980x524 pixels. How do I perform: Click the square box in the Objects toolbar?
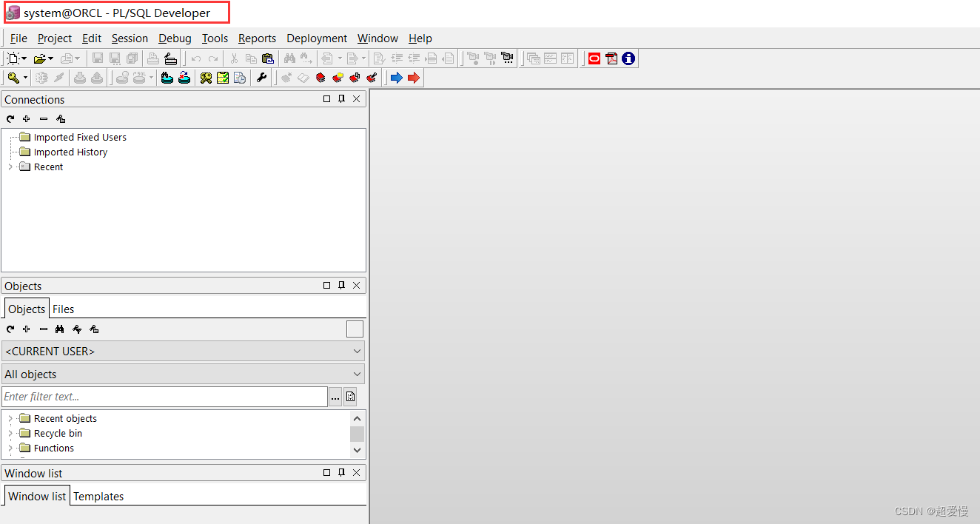355,329
